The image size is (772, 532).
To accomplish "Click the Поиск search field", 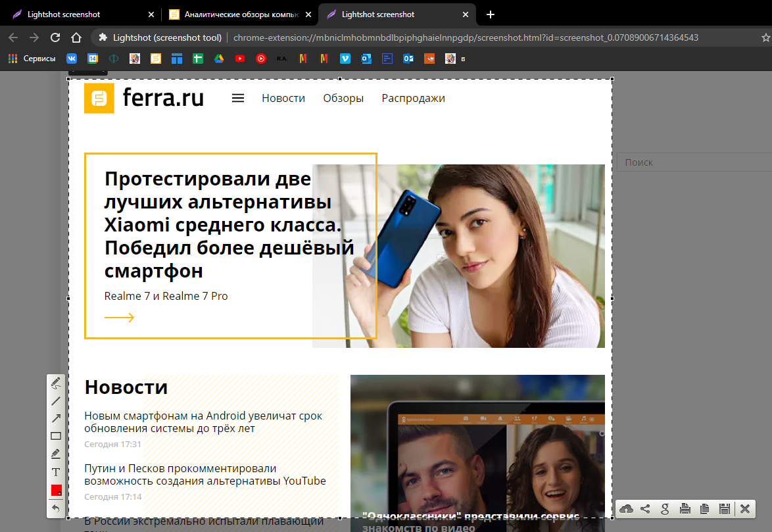I will (690, 162).
